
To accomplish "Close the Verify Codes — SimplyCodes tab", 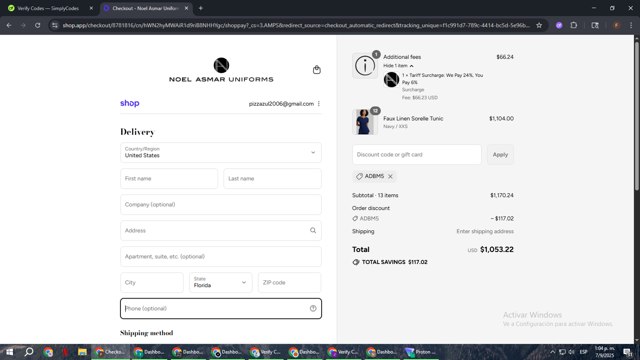I will click(x=91, y=8).
